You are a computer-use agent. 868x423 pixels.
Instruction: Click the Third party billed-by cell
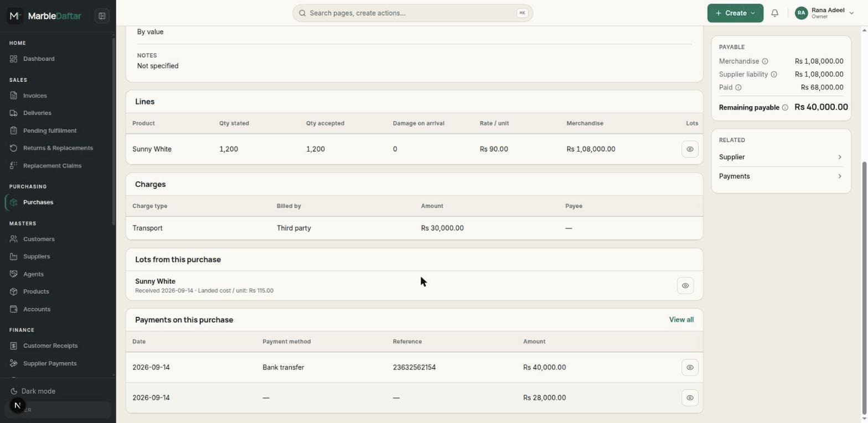point(294,228)
